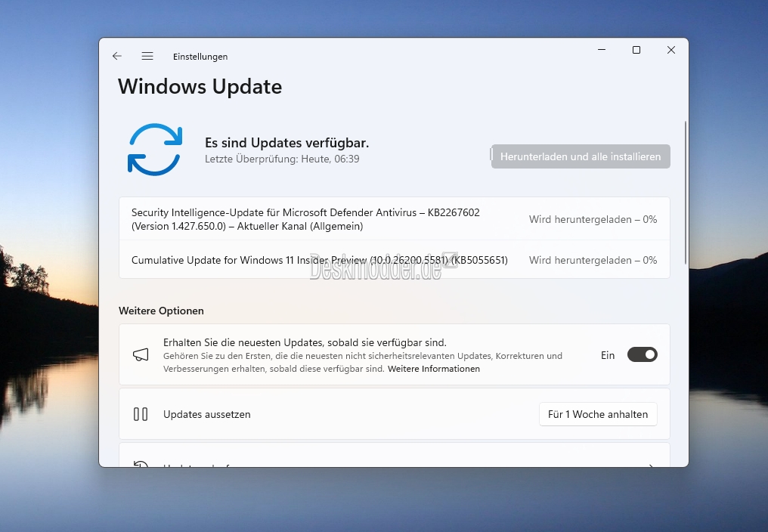
Task: Click download status of the KB5055651 update
Action: click(593, 260)
